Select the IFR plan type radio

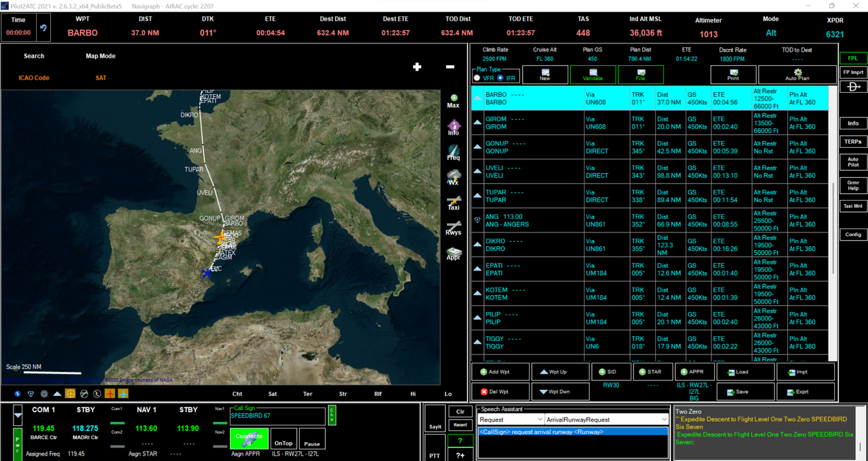[501, 78]
